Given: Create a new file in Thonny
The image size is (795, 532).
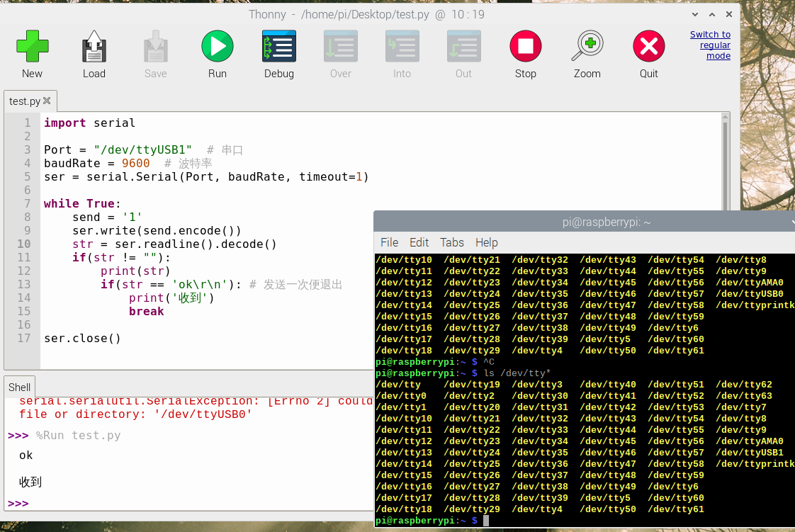Looking at the screenshot, I should point(32,46).
